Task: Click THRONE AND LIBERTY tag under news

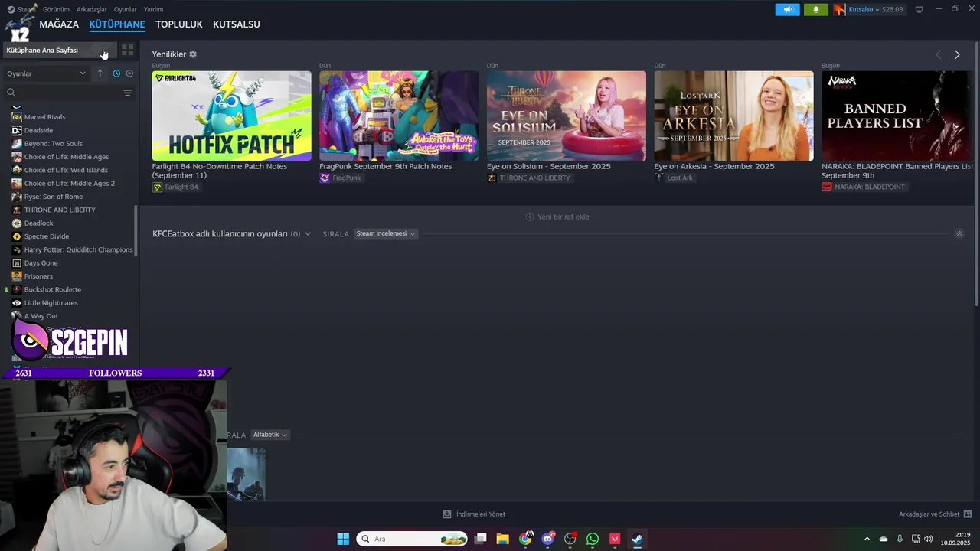Action: click(x=530, y=178)
